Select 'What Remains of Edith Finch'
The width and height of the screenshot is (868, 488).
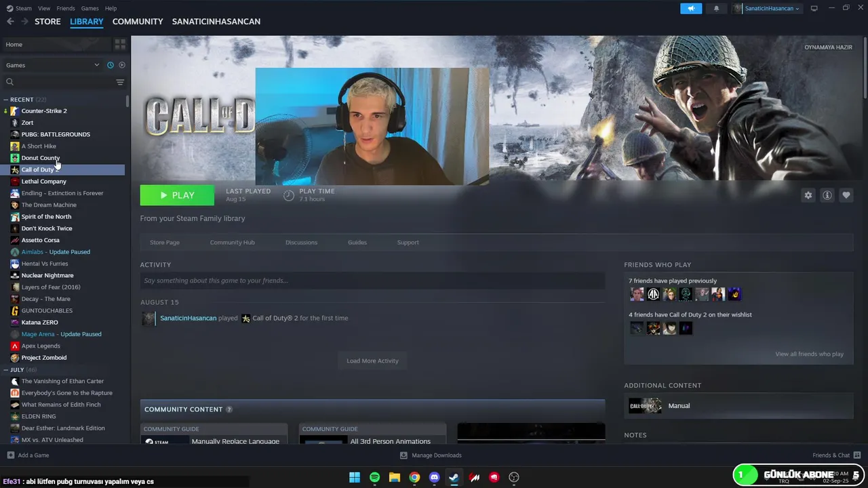click(62, 405)
